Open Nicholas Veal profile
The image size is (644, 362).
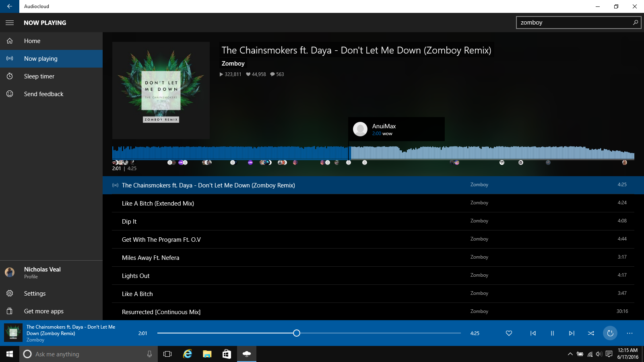pyautogui.click(x=51, y=272)
